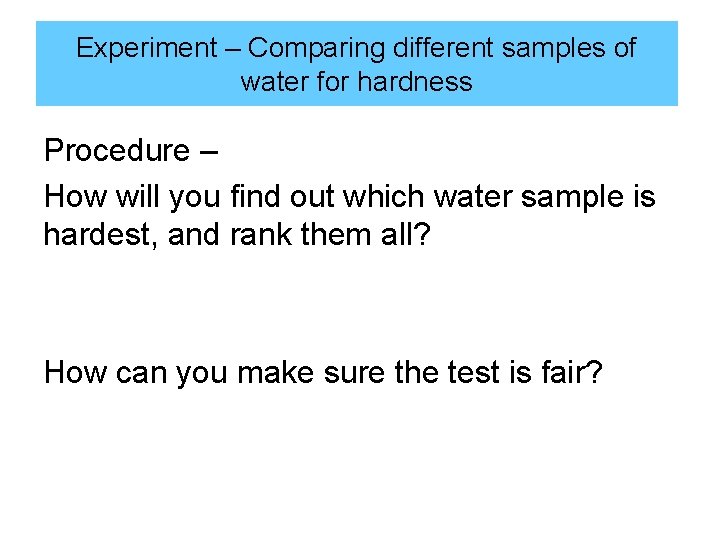The height and width of the screenshot is (540, 720).
Task: Select the word "hardest," in body text
Action: tap(101, 235)
